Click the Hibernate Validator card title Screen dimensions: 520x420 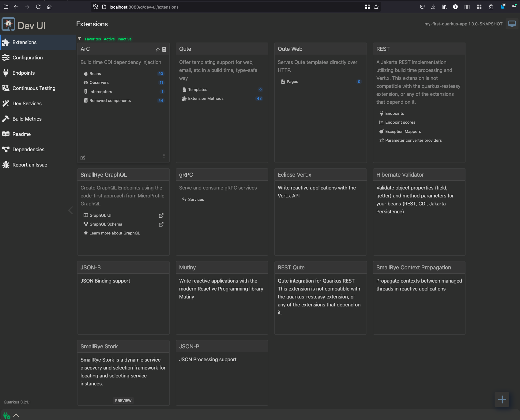point(400,175)
